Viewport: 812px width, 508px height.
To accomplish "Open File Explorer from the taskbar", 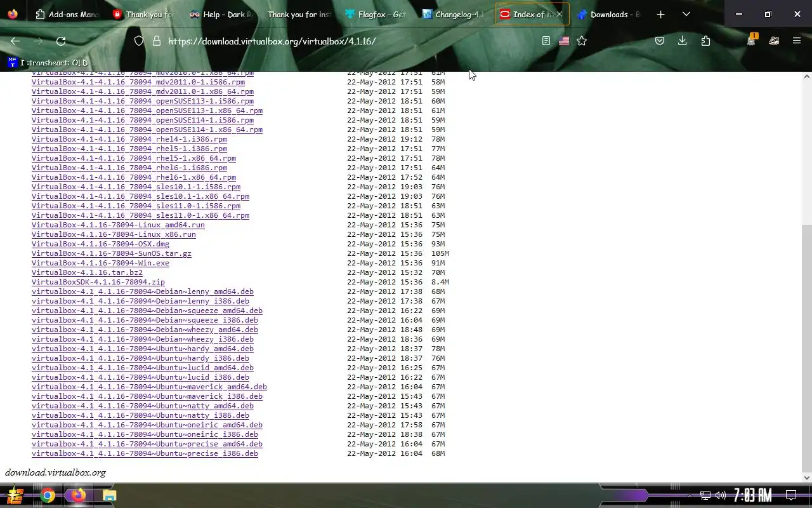I will pyautogui.click(x=109, y=495).
